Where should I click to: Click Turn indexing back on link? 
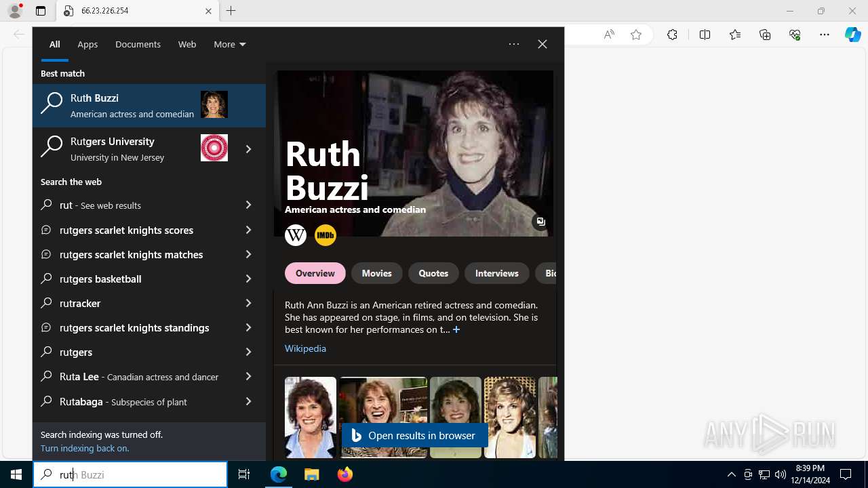point(85,448)
